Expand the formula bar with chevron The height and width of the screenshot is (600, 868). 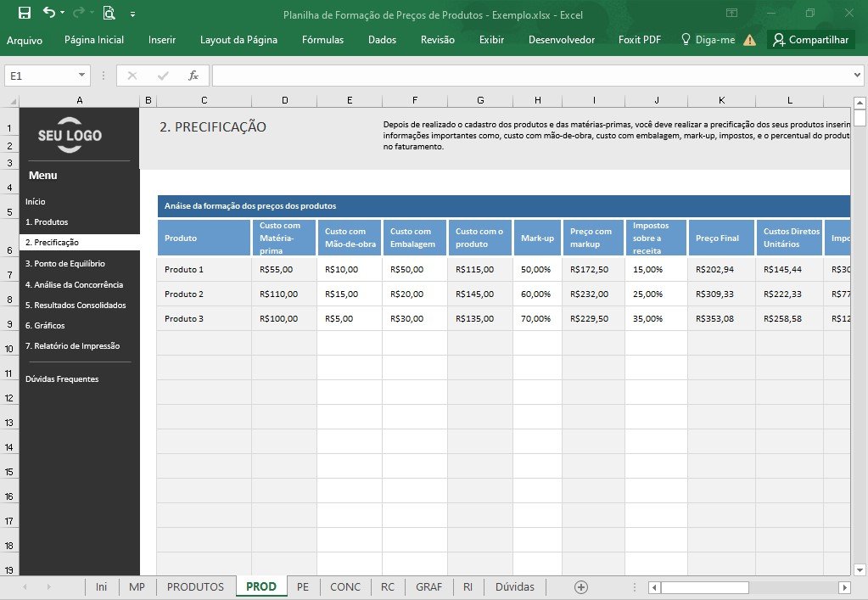(857, 76)
